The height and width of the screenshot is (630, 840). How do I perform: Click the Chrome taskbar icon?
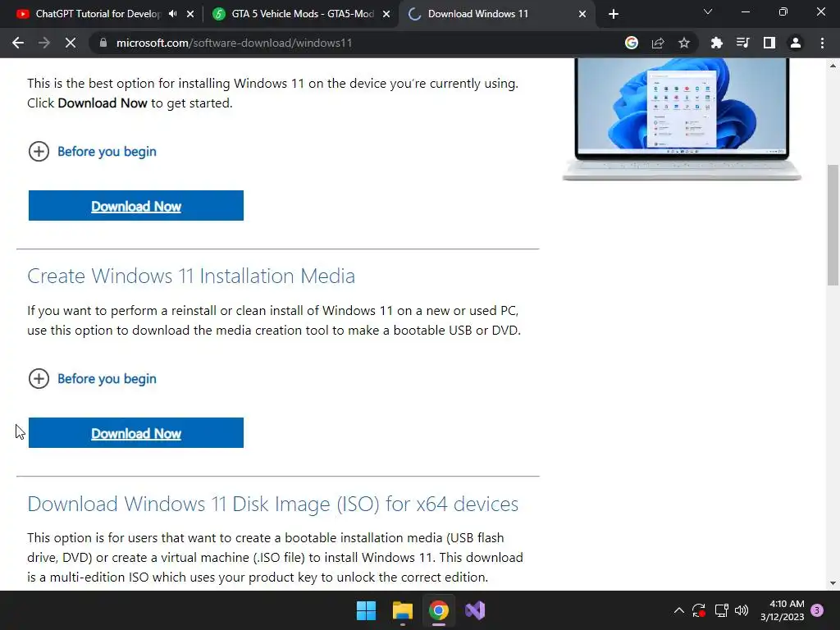click(x=438, y=610)
